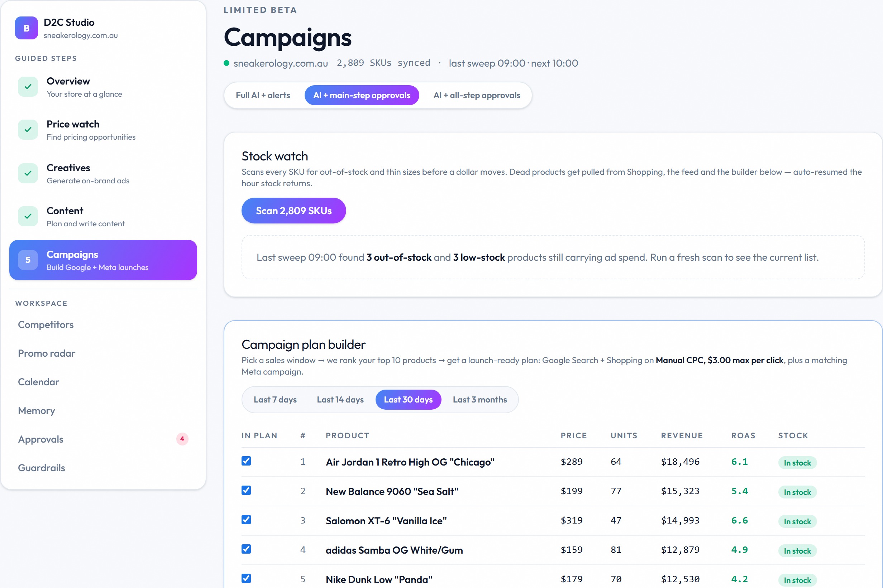Viewport: 883px width, 588px height.
Task: Uncheck New Balance 9060 "Sea Salt" in plan
Action: point(246,490)
